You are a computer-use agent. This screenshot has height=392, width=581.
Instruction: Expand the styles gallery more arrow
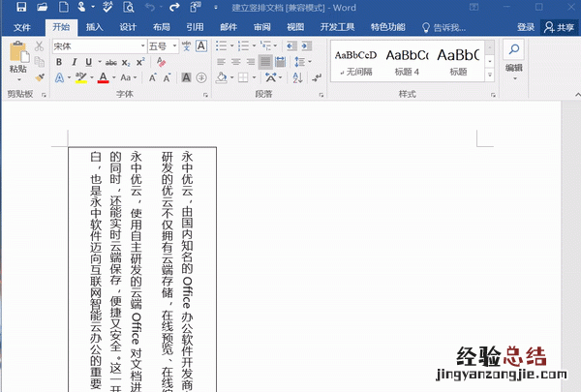[490, 75]
